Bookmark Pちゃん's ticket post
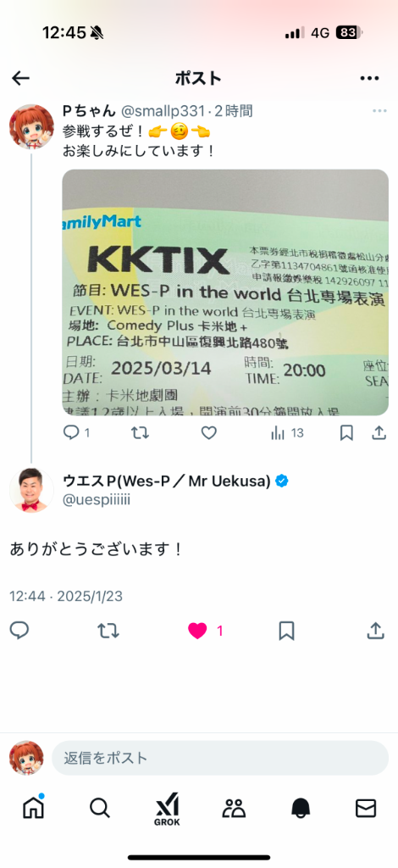The width and height of the screenshot is (398, 868). pos(346,432)
